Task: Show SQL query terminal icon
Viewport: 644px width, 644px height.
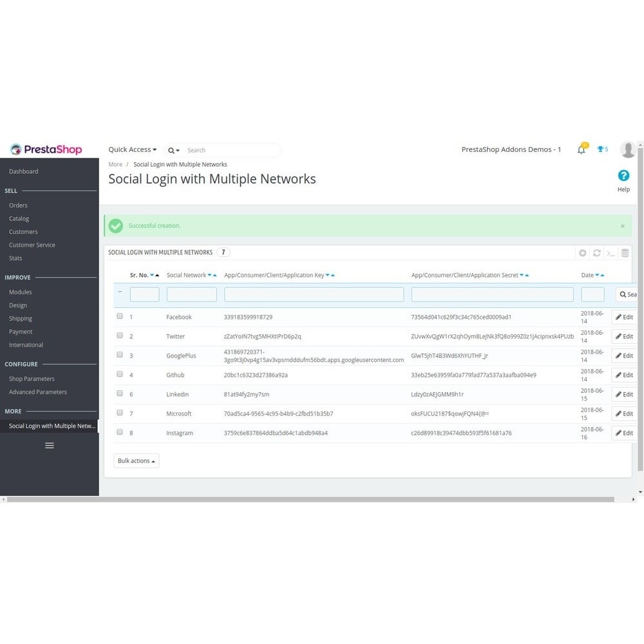Action: click(611, 253)
